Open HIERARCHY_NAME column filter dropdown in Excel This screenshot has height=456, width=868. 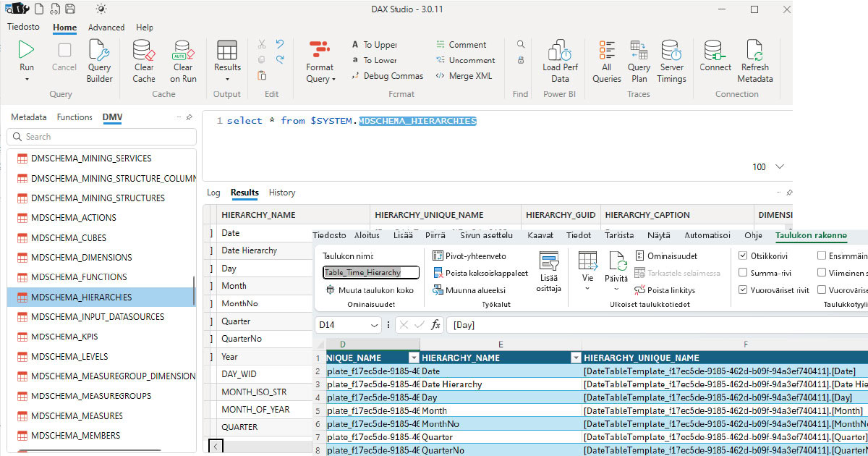(x=576, y=358)
